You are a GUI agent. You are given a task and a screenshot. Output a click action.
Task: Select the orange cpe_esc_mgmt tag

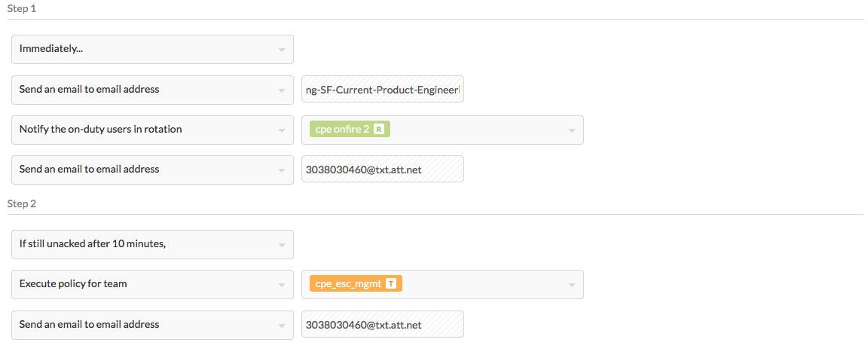(356, 283)
